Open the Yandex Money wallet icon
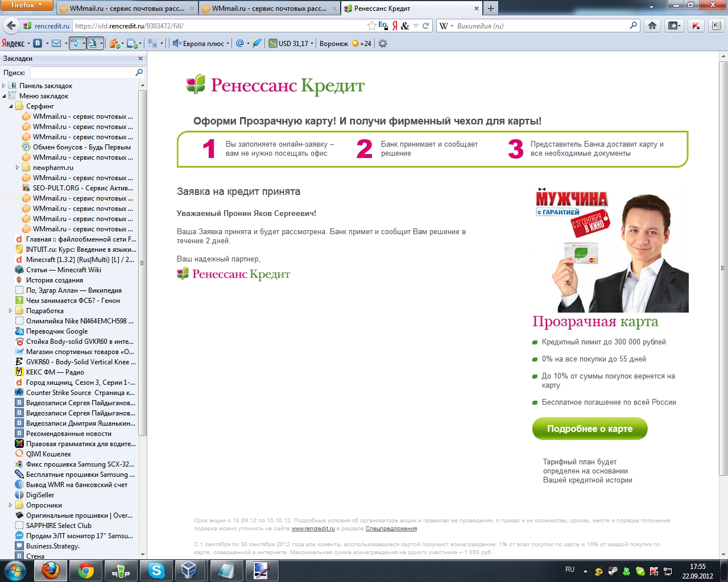This screenshot has width=728, height=582. [114, 43]
